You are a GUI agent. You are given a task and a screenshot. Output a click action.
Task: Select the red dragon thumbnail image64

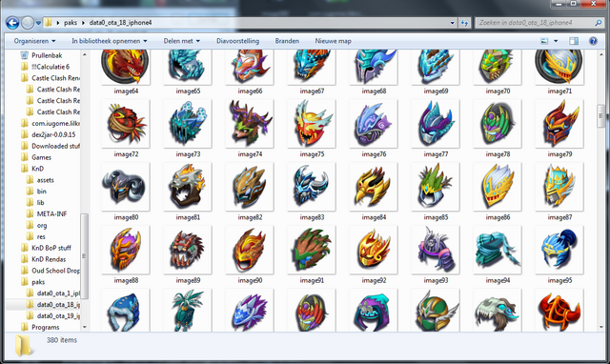click(125, 67)
